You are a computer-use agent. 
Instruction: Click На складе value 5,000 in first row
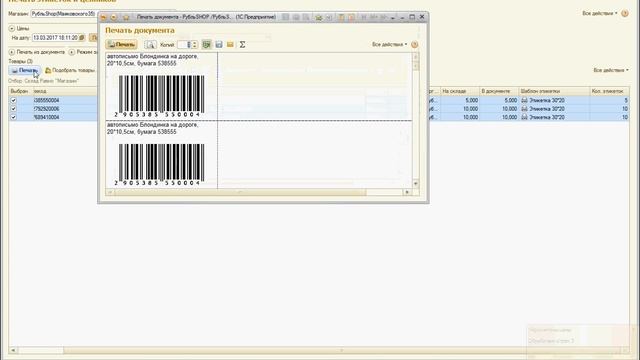coord(460,100)
